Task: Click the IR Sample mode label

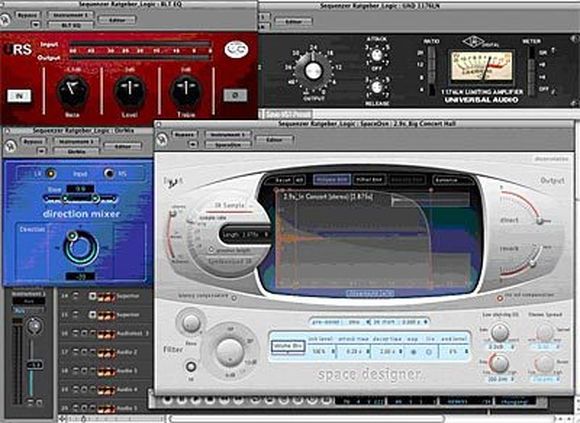Action: (x=230, y=206)
